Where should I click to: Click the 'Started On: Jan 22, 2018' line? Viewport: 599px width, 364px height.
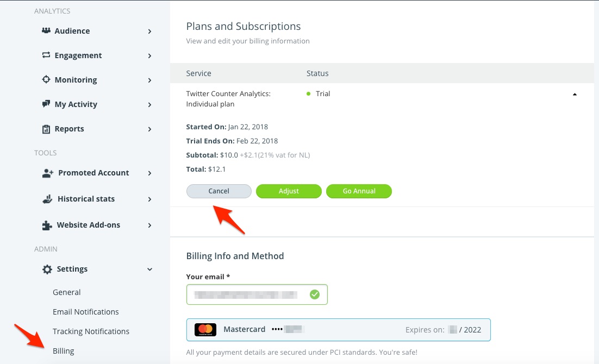point(227,127)
